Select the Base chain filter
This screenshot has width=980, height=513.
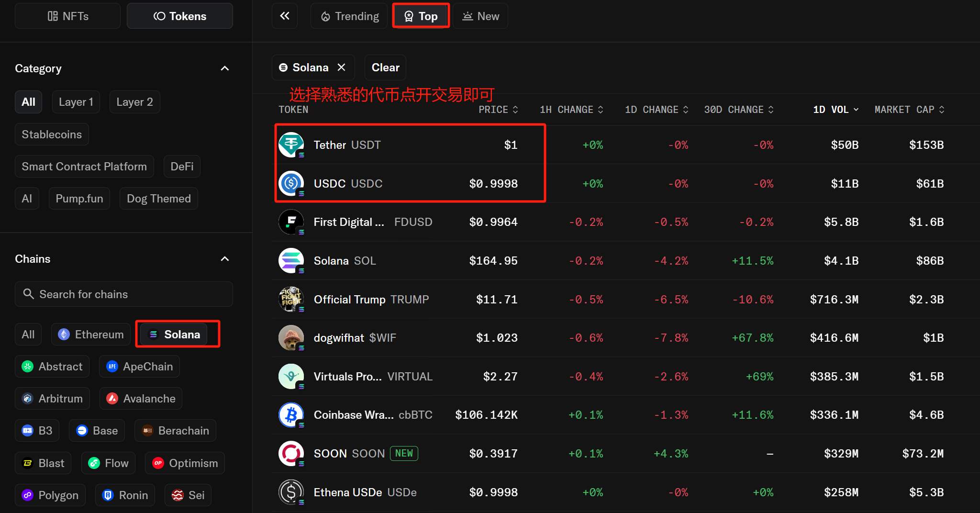pos(97,431)
